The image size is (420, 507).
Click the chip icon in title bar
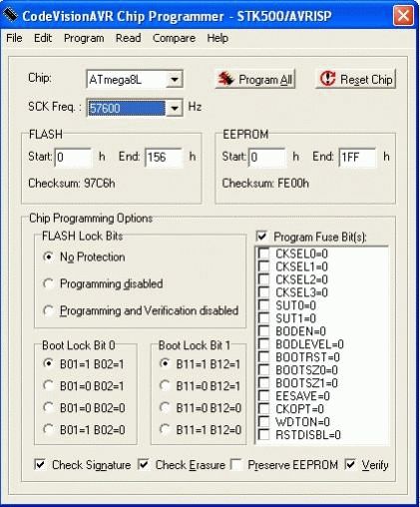(10, 15)
